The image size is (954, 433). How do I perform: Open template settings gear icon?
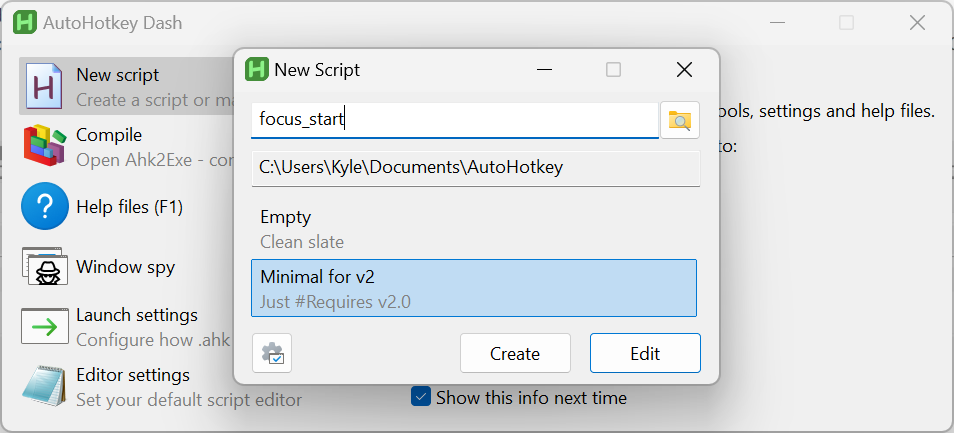272,354
